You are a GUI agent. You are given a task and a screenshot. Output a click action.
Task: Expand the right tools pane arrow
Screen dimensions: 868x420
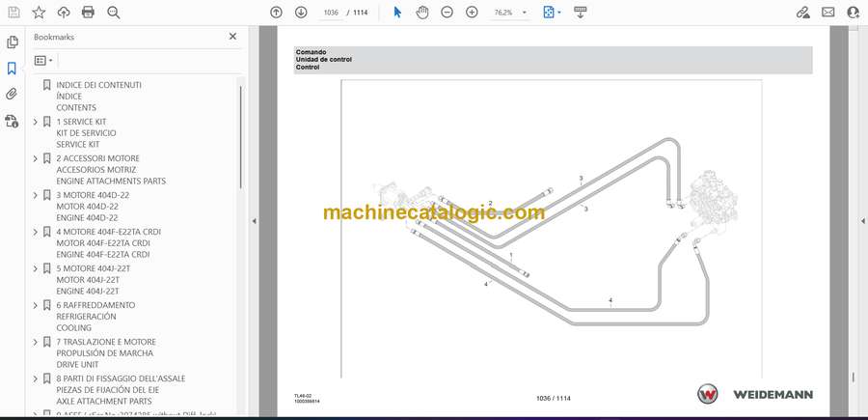862,221
